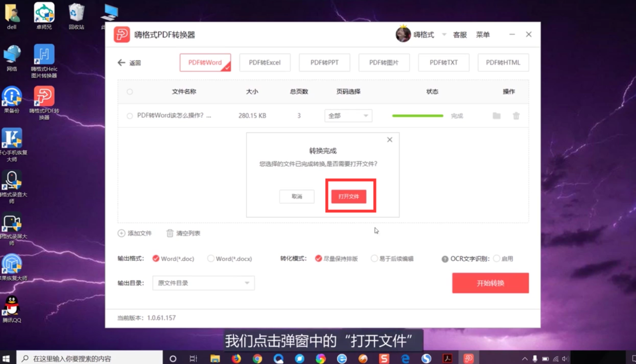The width and height of the screenshot is (636, 364).
Task: Click the file name PDF转Word该怎么操作?
Action: coord(174,116)
